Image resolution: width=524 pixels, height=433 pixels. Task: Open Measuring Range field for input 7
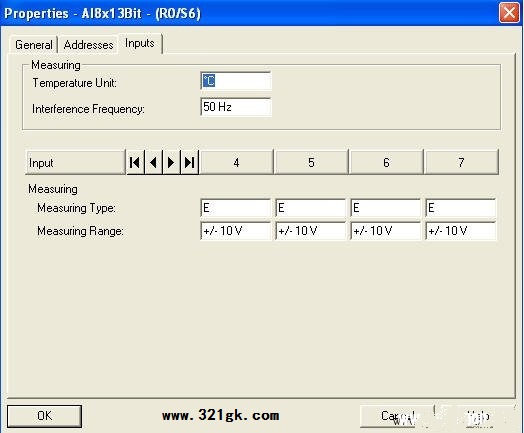(x=461, y=231)
